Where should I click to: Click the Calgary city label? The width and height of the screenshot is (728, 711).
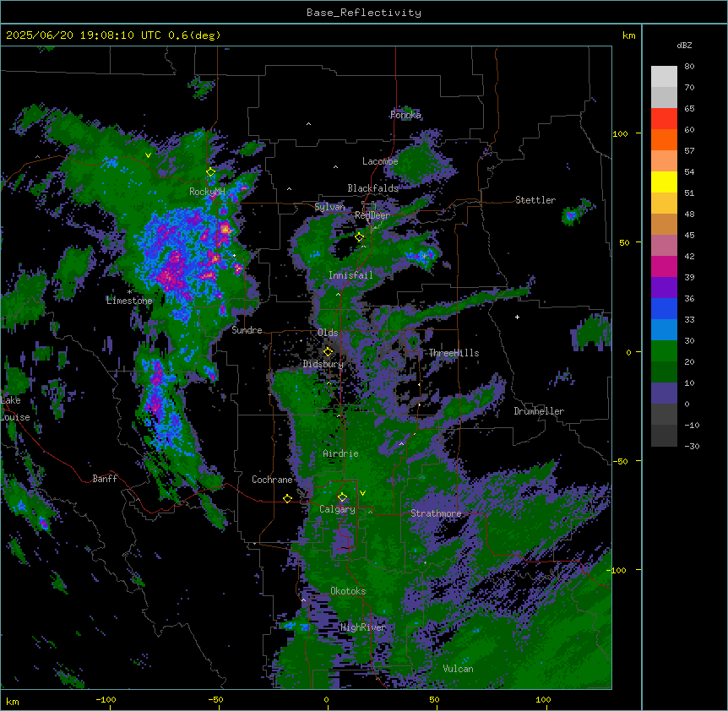(x=337, y=509)
